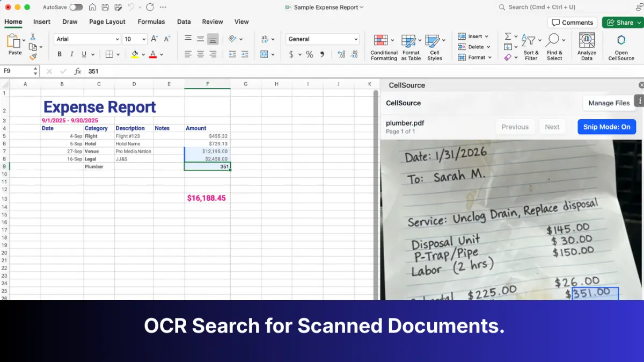Click the Share button
The image size is (644, 362).
[x=623, y=23]
